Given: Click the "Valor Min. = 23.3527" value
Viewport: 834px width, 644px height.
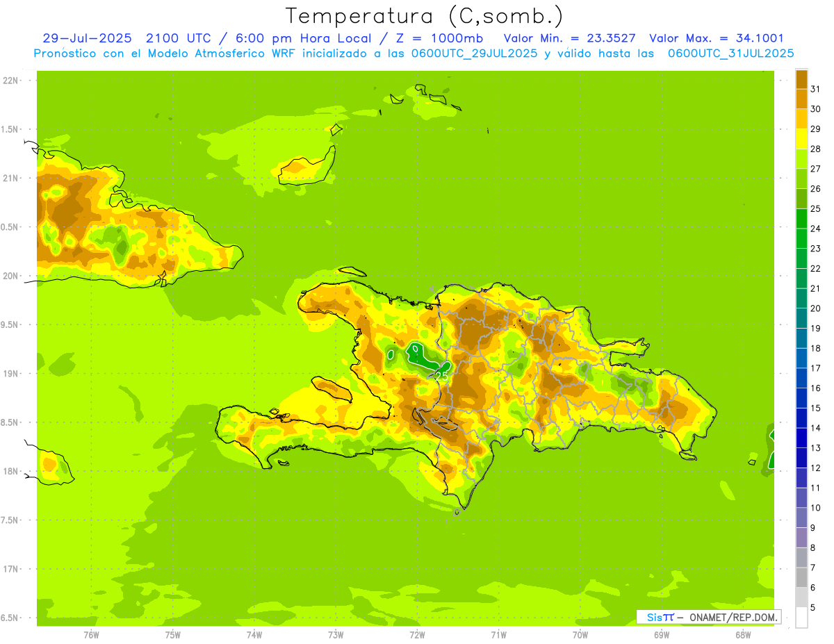Looking at the screenshot, I should (569, 38).
